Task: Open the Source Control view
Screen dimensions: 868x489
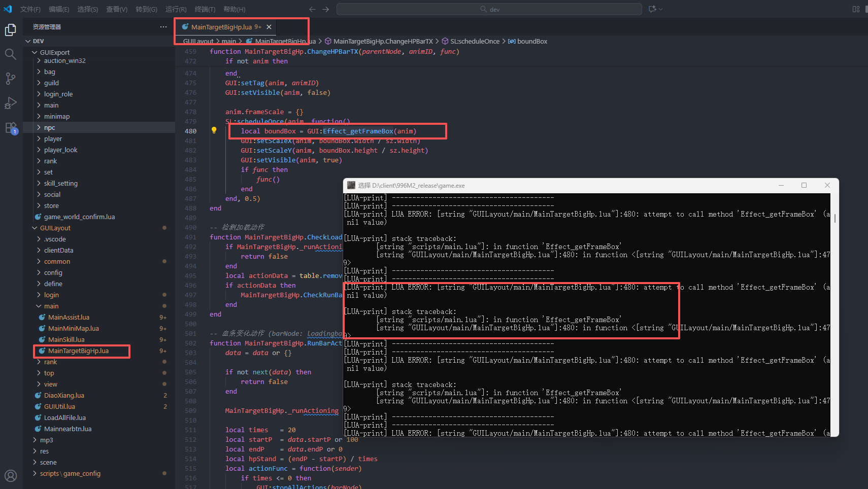Action: tap(11, 78)
